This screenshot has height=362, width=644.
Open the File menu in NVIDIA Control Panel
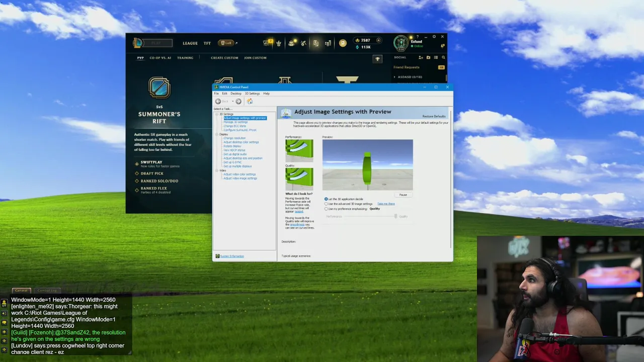point(216,94)
